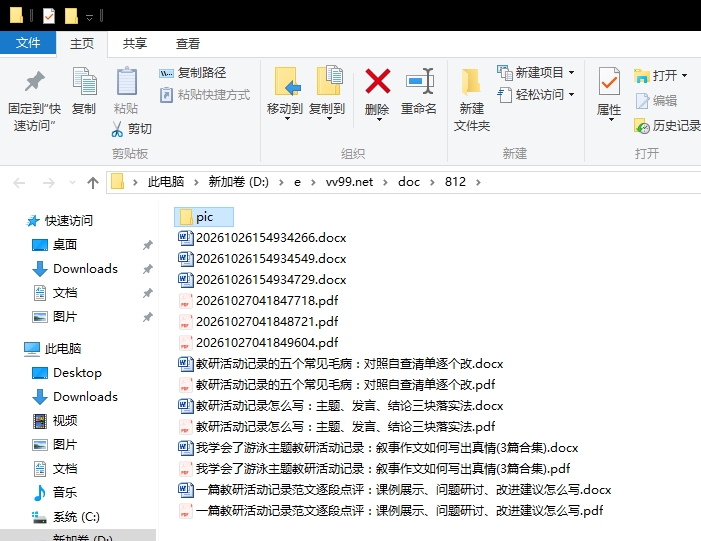Select file 20261026154934549.docx

(262, 258)
